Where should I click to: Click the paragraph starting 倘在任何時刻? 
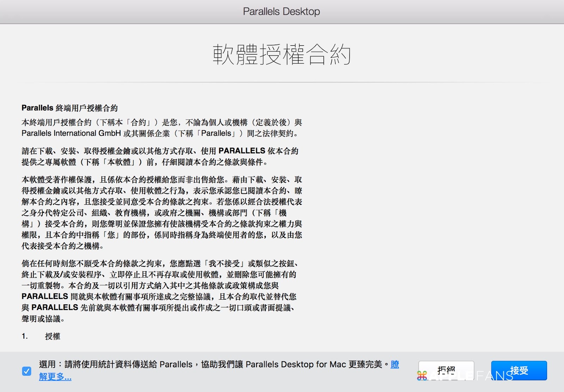[160, 291]
